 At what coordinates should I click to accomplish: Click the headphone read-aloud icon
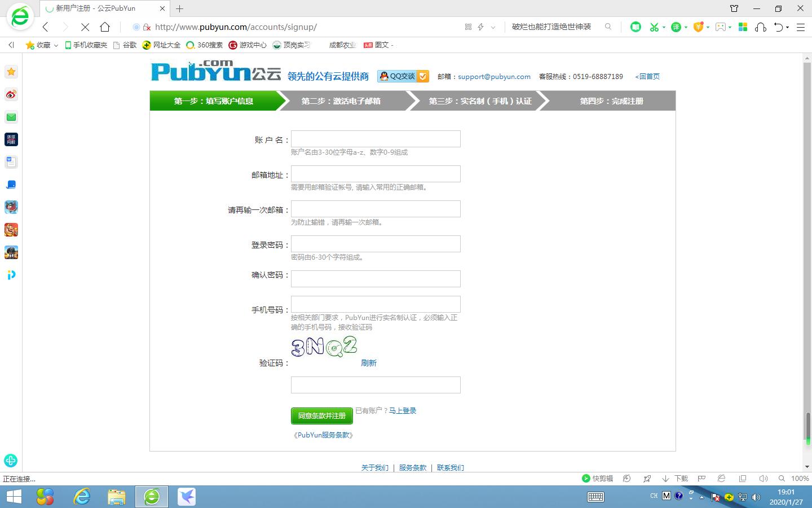762,27
